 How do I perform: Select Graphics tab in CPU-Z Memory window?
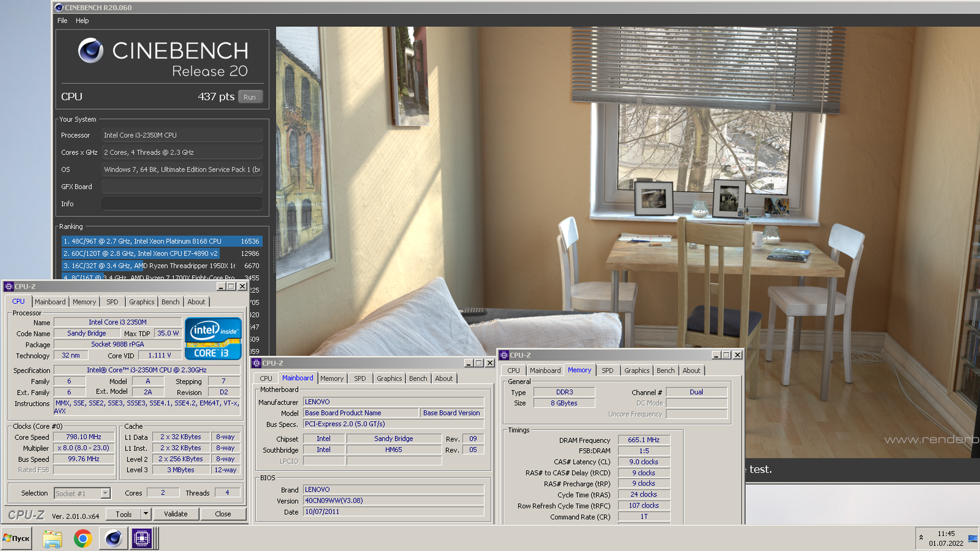(x=636, y=370)
